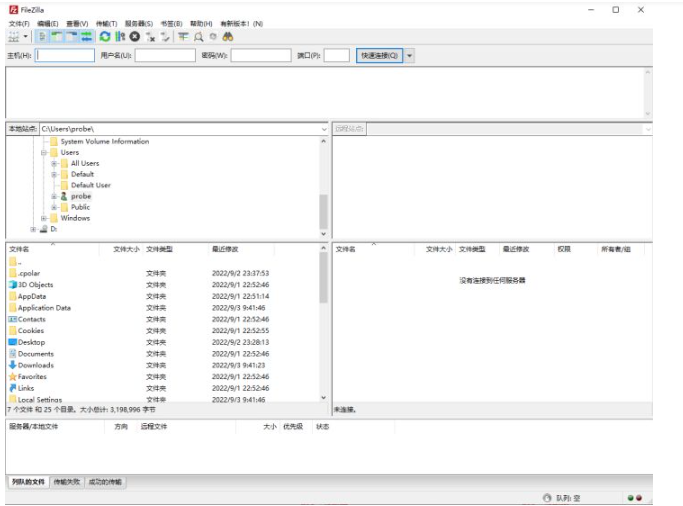Switch to 传输失败 tab

pyautogui.click(x=67, y=482)
